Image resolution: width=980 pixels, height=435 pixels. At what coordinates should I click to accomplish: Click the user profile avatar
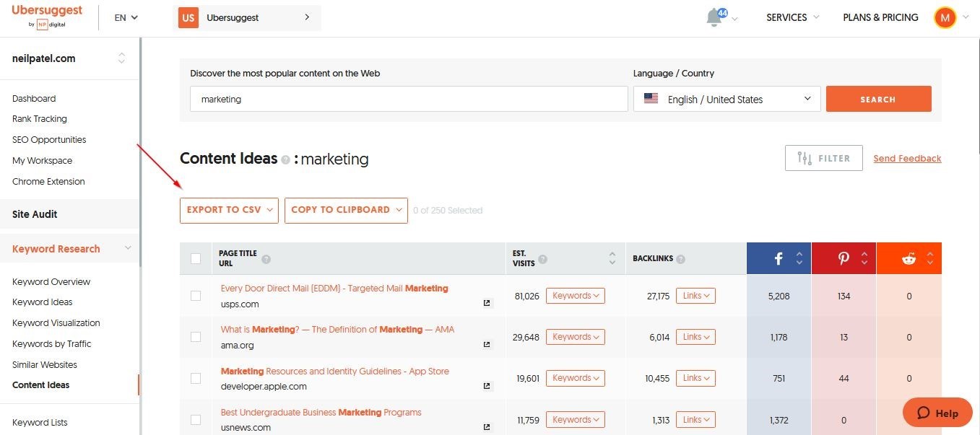(x=945, y=17)
